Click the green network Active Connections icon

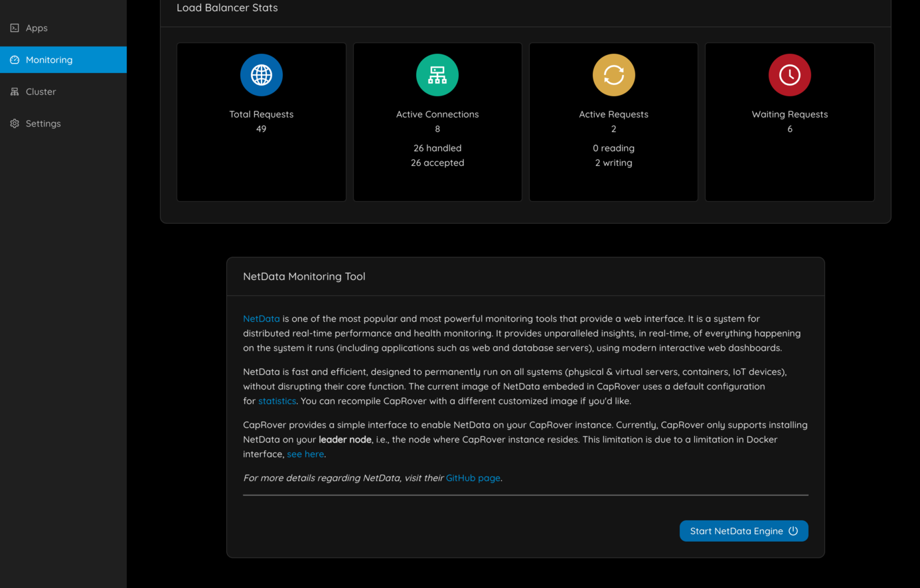(437, 75)
